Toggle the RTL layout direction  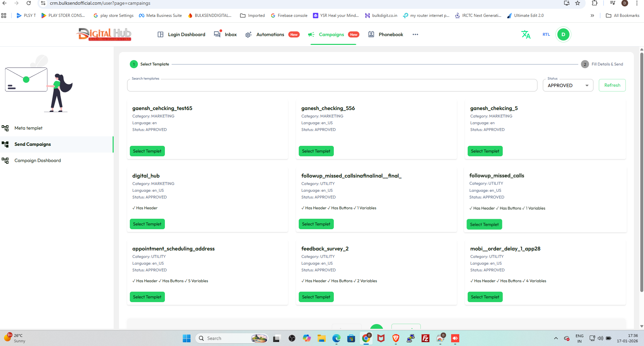click(x=546, y=34)
